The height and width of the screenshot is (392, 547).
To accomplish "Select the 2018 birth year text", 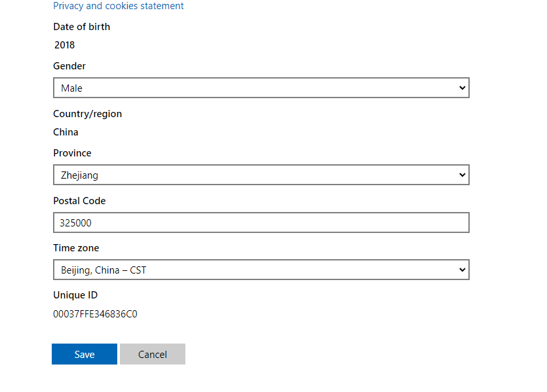I will pyautogui.click(x=64, y=45).
